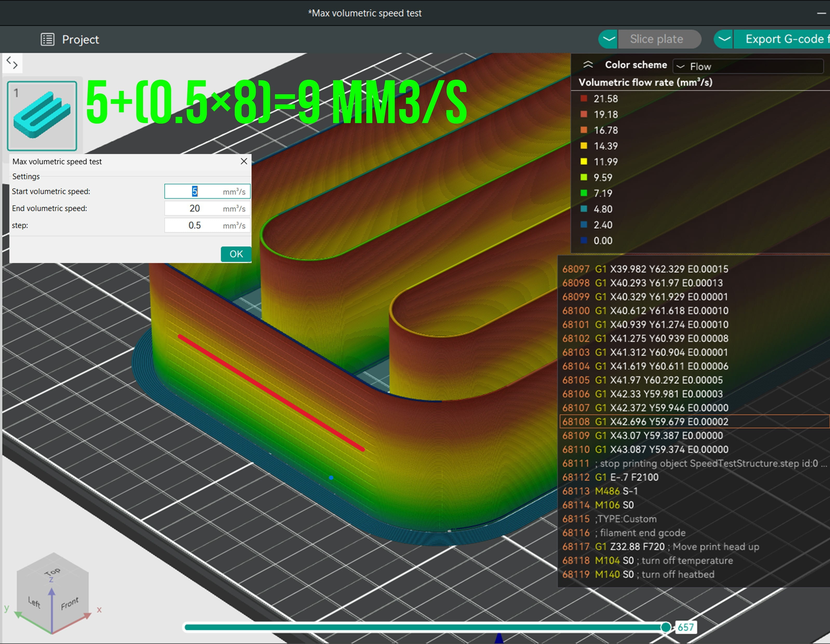Select the plate 1 thumbnail
830x644 pixels.
point(42,116)
